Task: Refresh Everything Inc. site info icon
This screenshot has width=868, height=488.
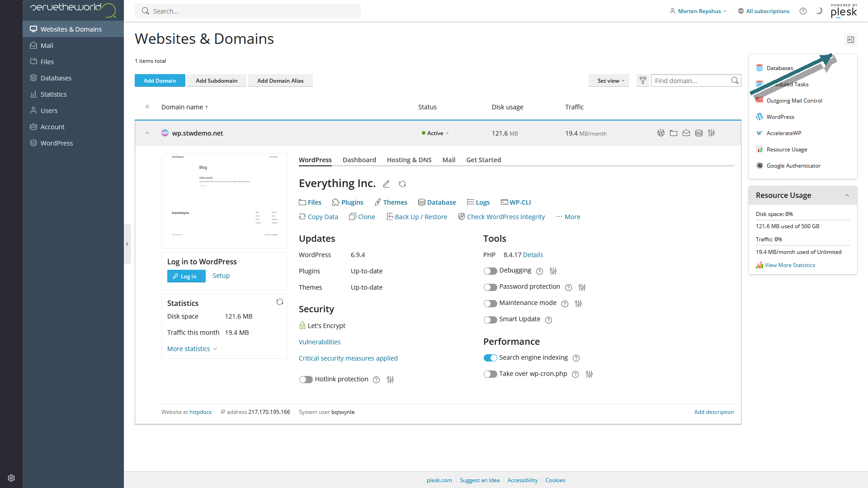Action: pos(402,184)
